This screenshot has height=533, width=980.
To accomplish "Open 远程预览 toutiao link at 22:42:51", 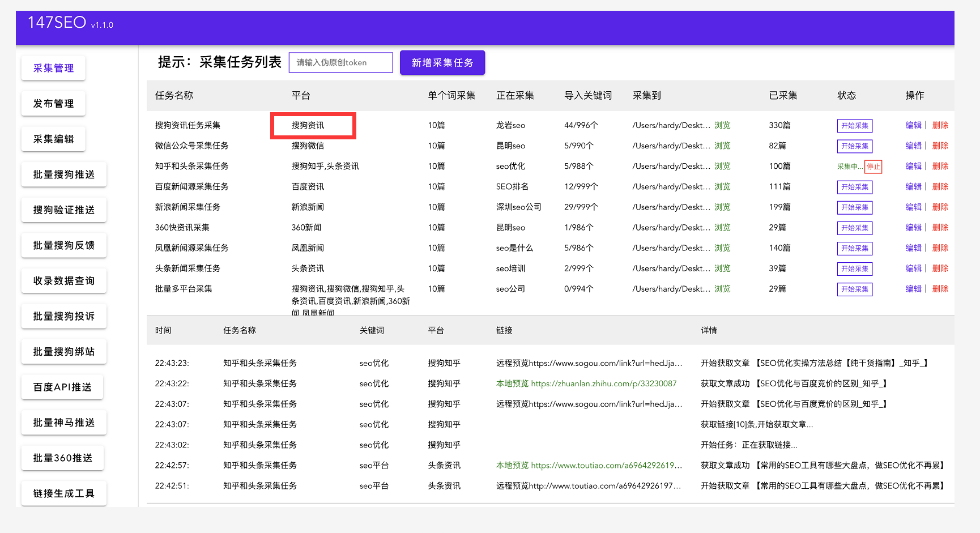I will tap(589, 485).
